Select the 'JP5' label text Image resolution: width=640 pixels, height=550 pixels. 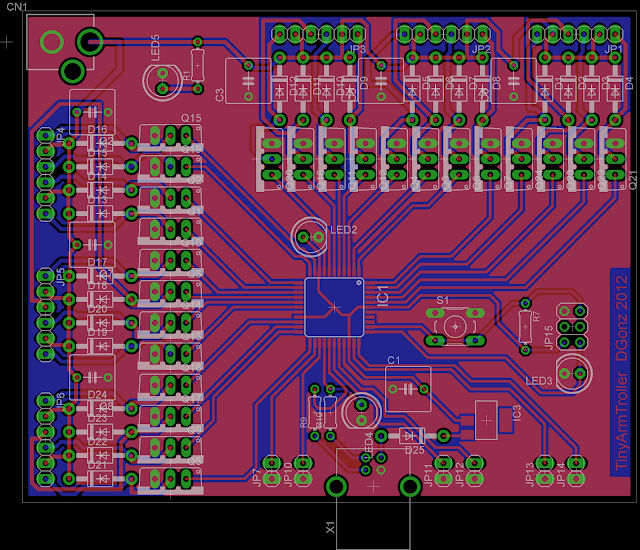click(60, 277)
